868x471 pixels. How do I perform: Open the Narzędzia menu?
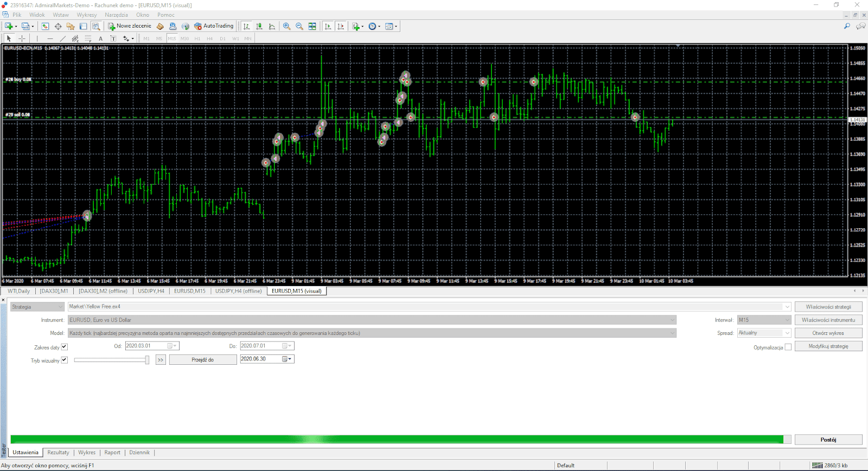pyautogui.click(x=116, y=15)
